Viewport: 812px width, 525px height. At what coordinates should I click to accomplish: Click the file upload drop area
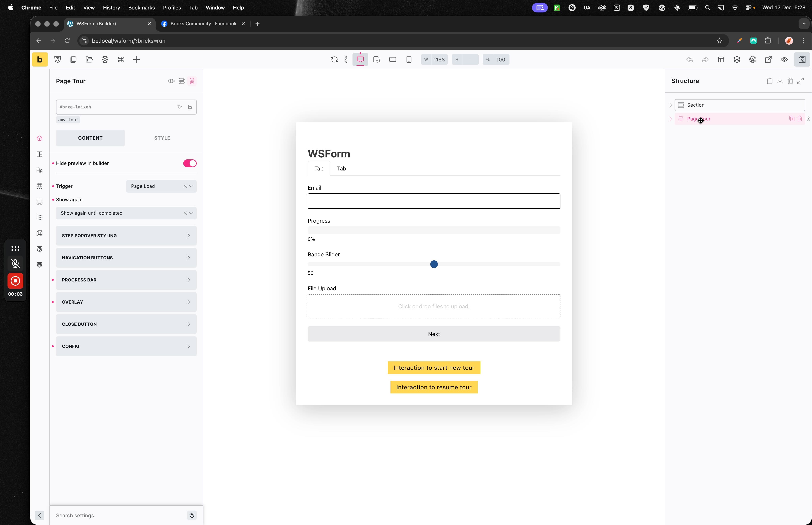[x=434, y=307]
